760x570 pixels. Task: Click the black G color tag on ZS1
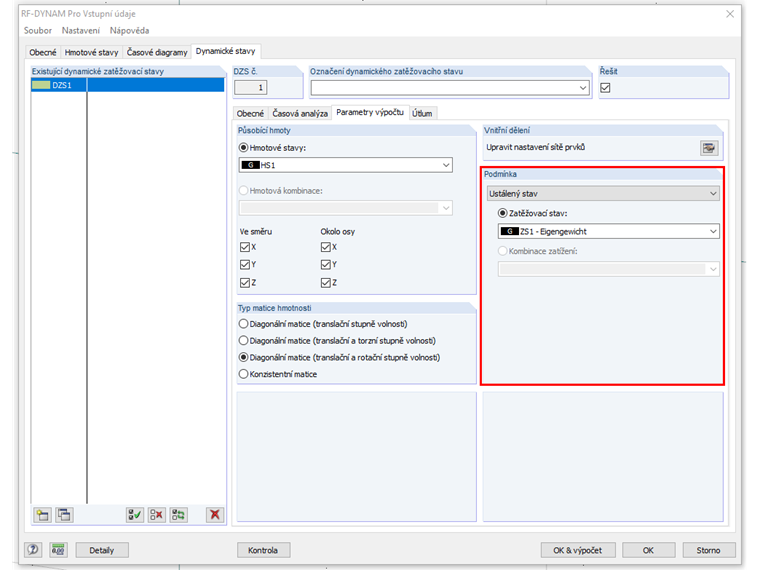[x=510, y=231]
